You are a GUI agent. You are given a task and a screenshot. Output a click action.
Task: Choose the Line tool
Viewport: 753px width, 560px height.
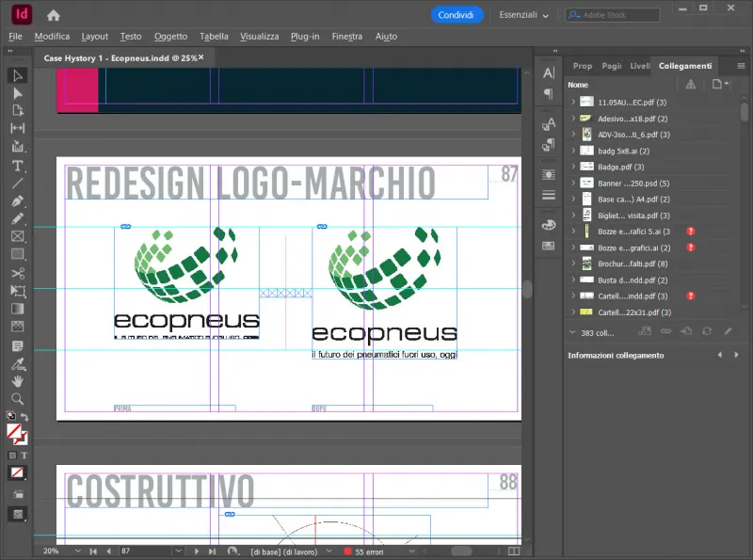pos(18,184)
